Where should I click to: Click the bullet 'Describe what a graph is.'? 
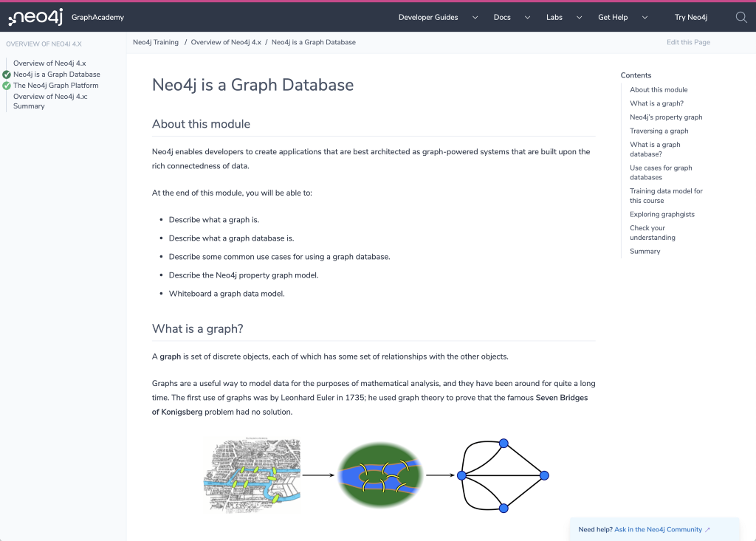214,220
